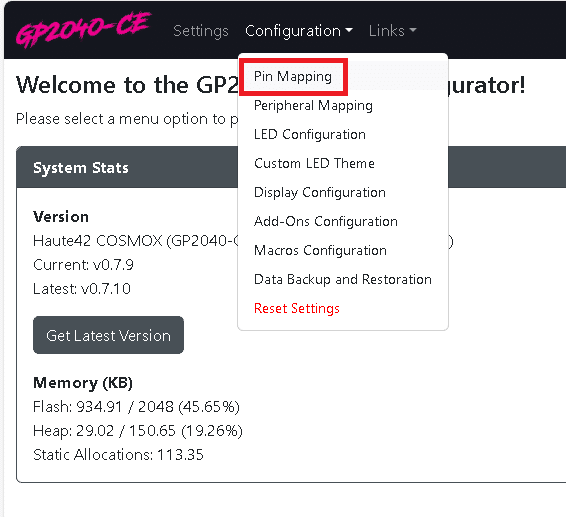
Task: Click the Latest: v0.7.10 version text
Action: click(x=82, y=289)
